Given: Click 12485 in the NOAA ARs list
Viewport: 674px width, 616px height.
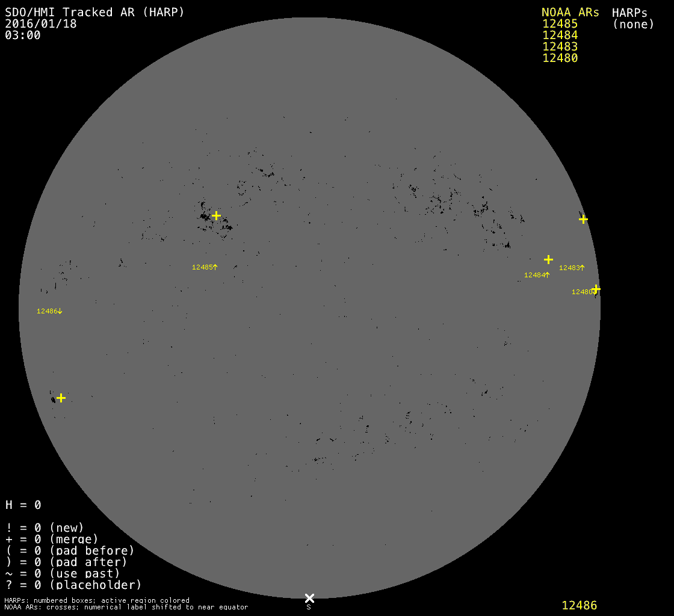Looking at the screenshot, I should point(560,24).
